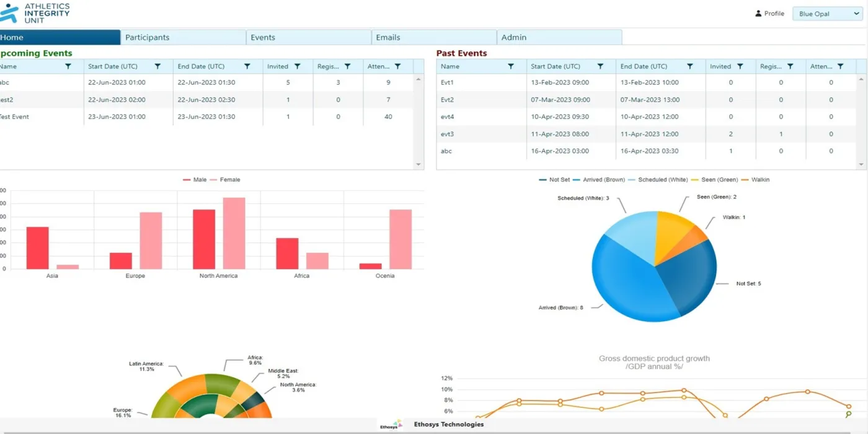Click the Profile user icon
Image resolution: width=868 pixels, height=434 pixels.
758,14
